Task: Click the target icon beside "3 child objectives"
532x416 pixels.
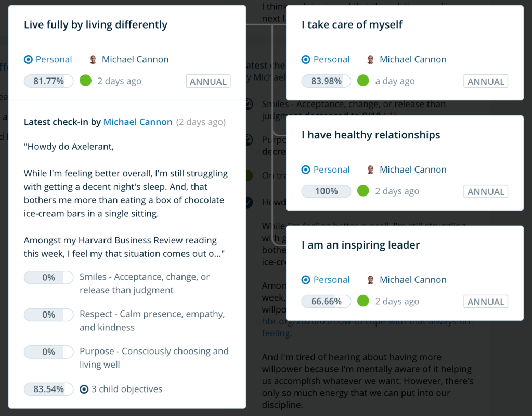Action: coord(85,389)
